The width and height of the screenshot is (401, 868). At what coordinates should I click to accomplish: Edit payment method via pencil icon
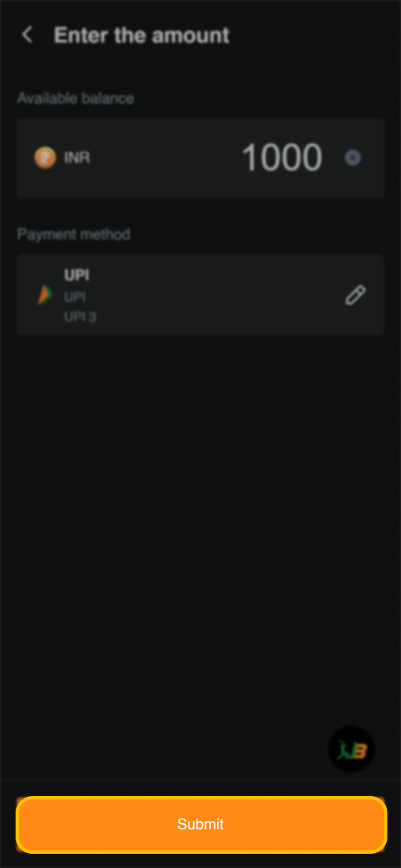(x=356, y=295)
